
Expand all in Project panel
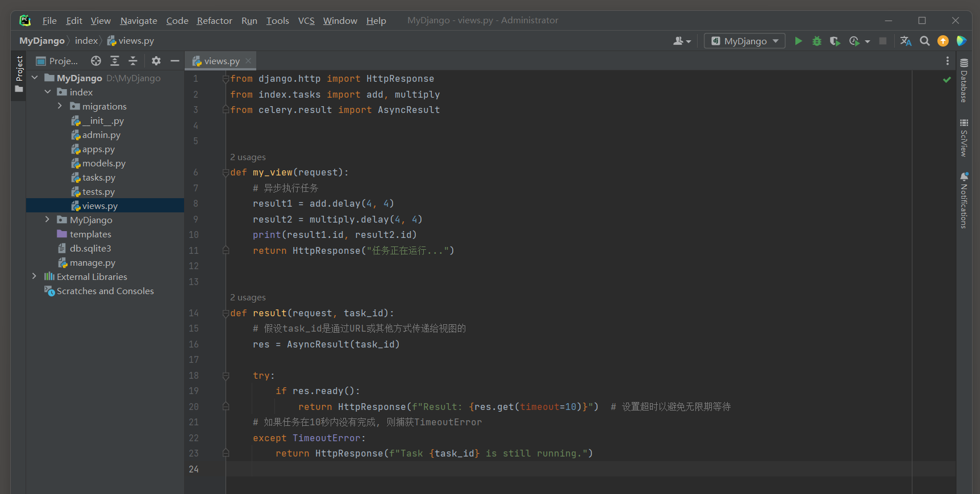[115, 61]
